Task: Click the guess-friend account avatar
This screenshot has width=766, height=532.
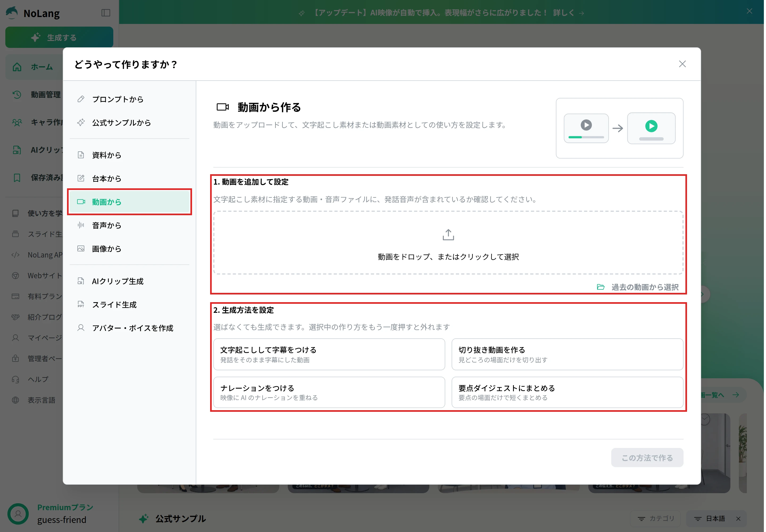Action: pos(18,514)
